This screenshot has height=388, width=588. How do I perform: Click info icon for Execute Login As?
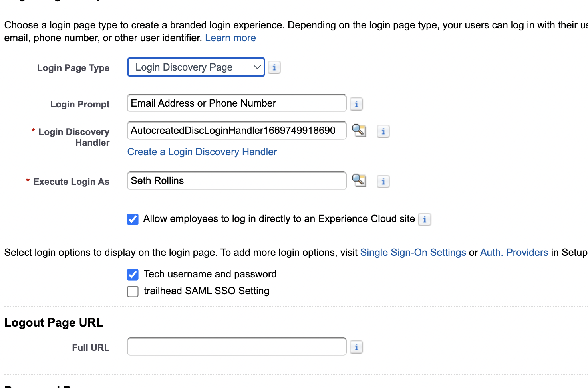point(383,182)
